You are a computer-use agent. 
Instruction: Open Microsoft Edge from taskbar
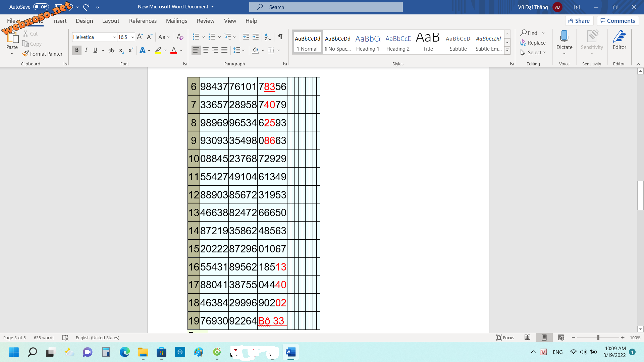pos(124,352)
